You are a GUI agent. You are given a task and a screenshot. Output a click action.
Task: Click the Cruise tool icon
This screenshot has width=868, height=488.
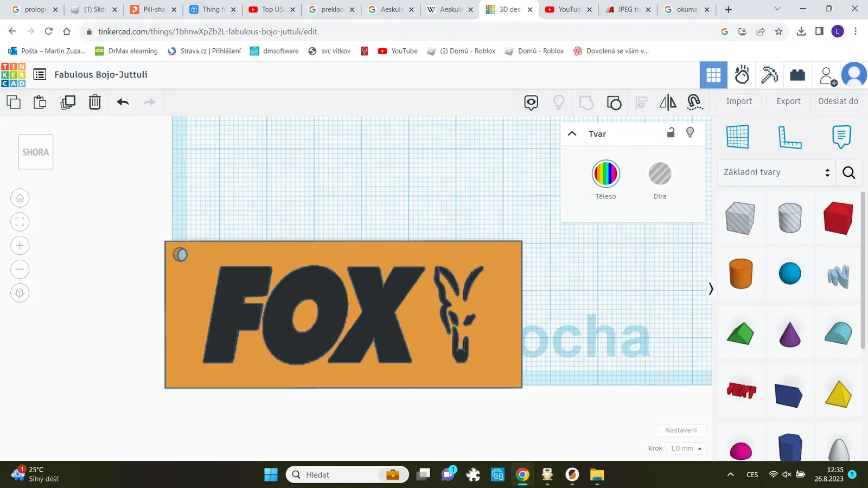click(x=695, y=102)
